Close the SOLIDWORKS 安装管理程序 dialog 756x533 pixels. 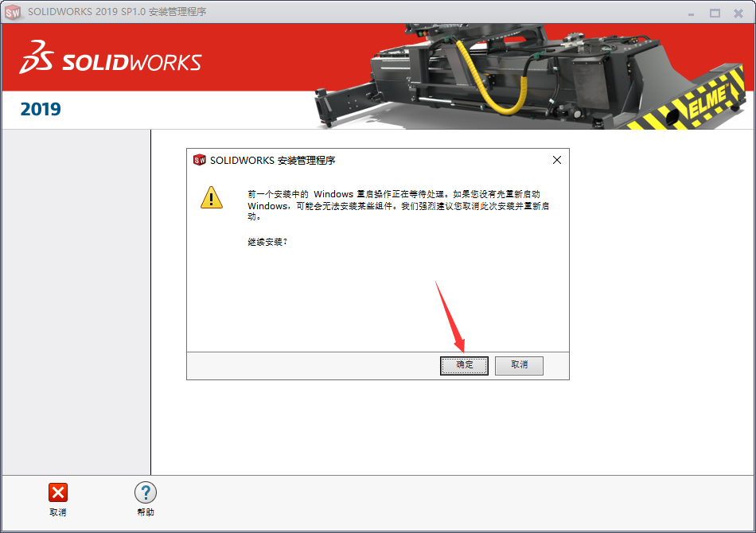pos(557,160)
